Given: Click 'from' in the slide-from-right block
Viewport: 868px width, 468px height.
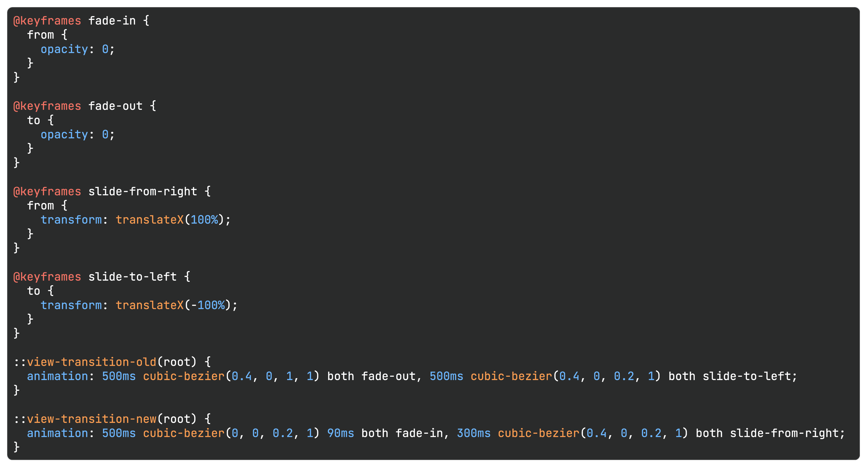Looking at the screenshot, I should [x=41, y=205].
